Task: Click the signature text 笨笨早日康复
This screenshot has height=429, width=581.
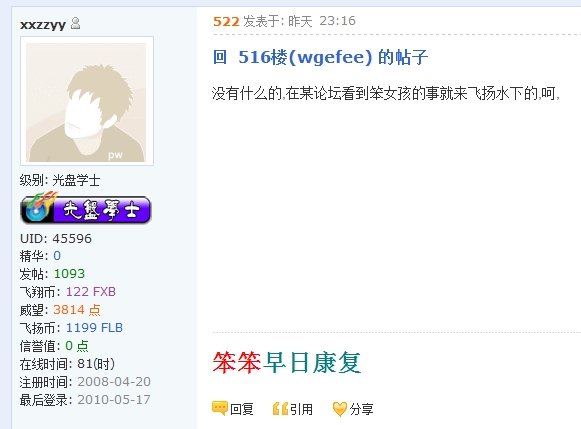Action: 286,363
